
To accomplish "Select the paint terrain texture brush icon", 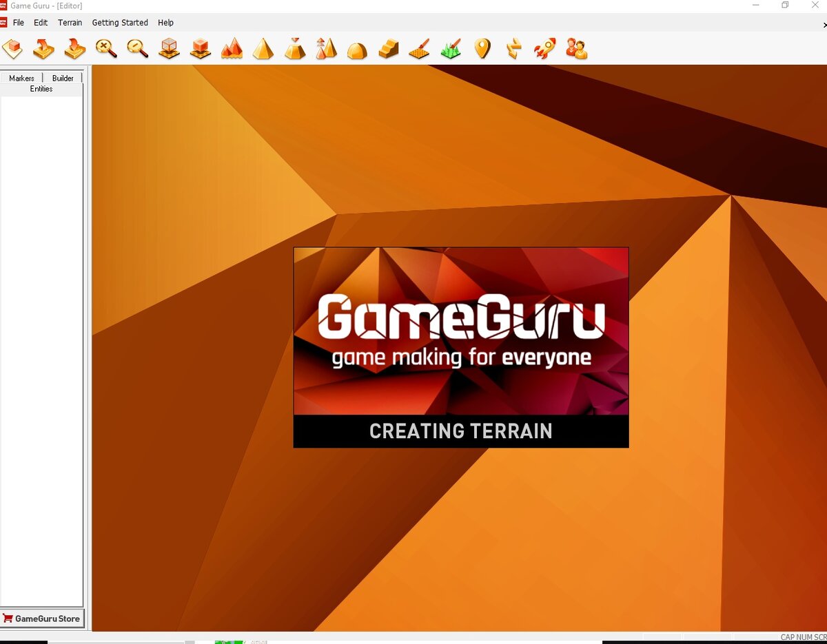I will click(x=420, y=49).
